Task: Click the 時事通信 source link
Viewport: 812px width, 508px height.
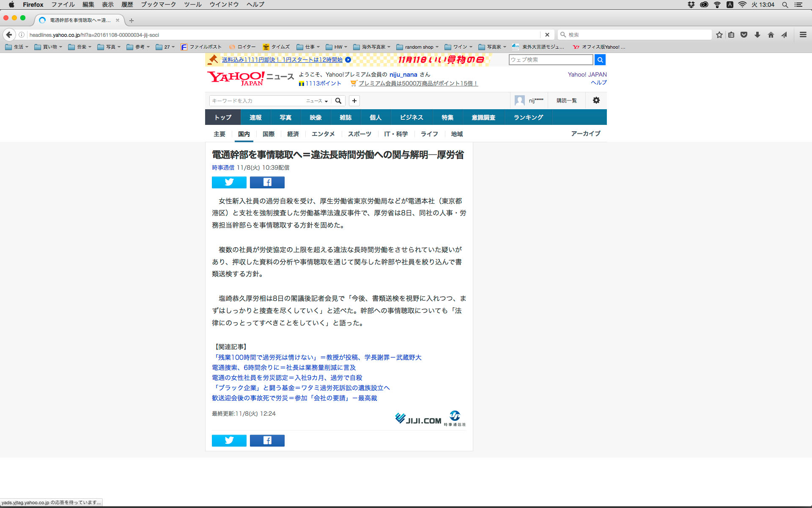Action: 223,168
